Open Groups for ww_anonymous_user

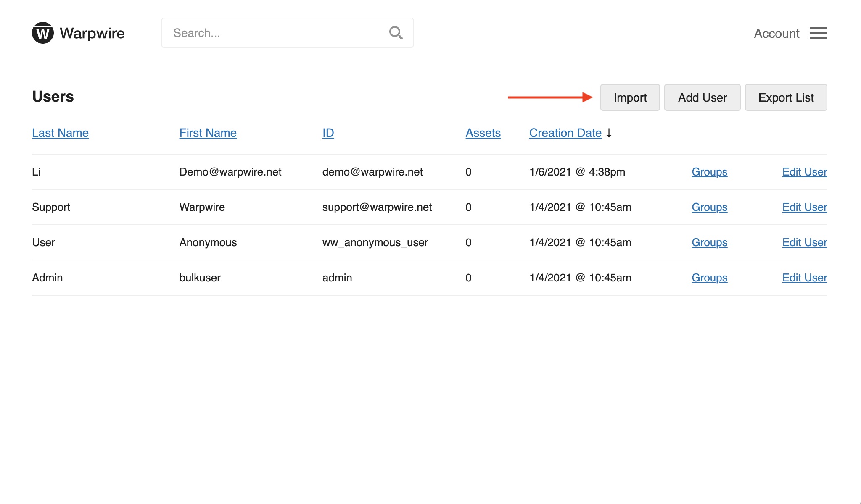point(709,242)
